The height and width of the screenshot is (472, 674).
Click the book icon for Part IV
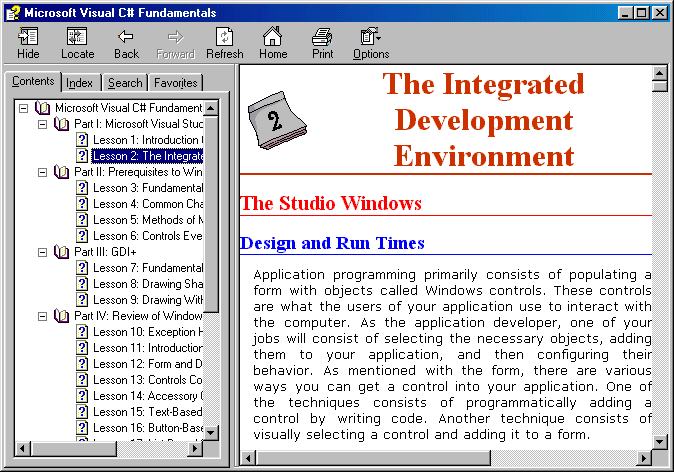coord(61,316)
